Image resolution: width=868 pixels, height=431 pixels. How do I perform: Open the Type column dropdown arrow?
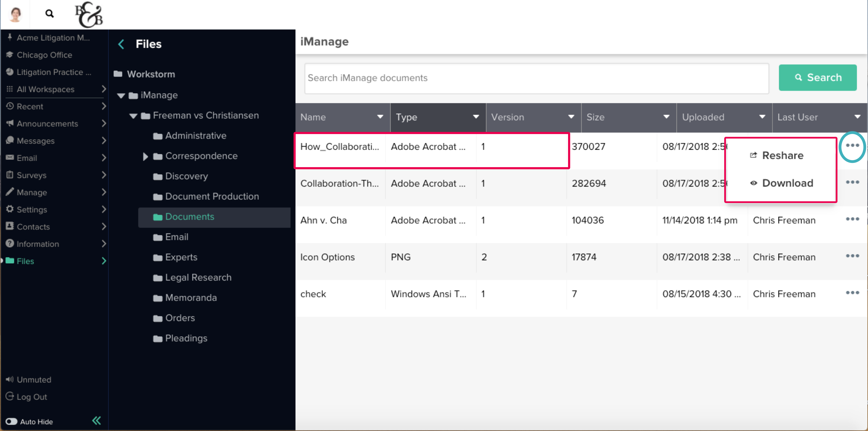476,117
